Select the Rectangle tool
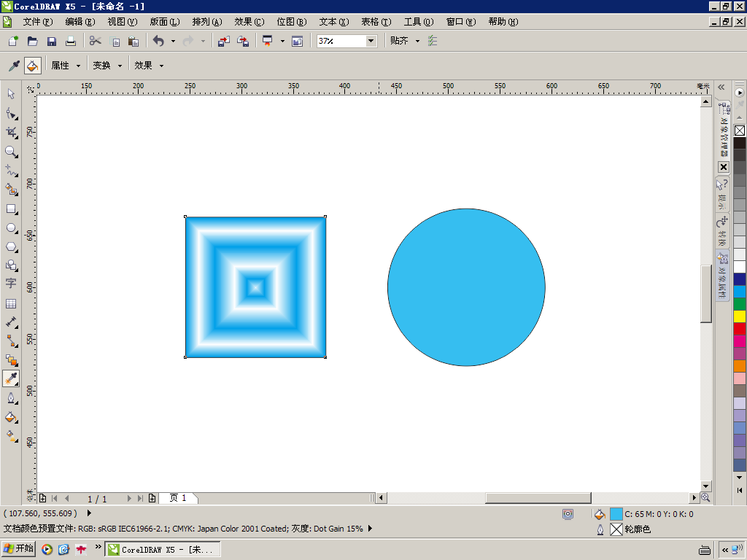Viewport: 747px width, 560px height. (11, 209)
